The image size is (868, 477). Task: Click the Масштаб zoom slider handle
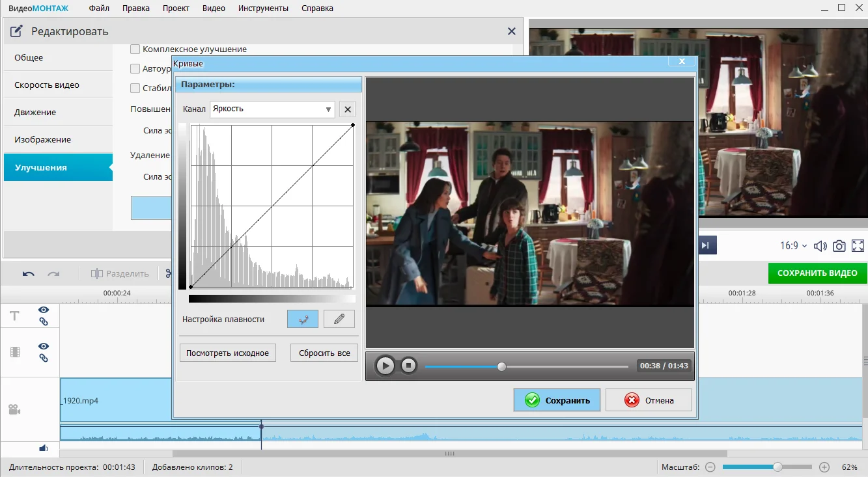point(777,467)
